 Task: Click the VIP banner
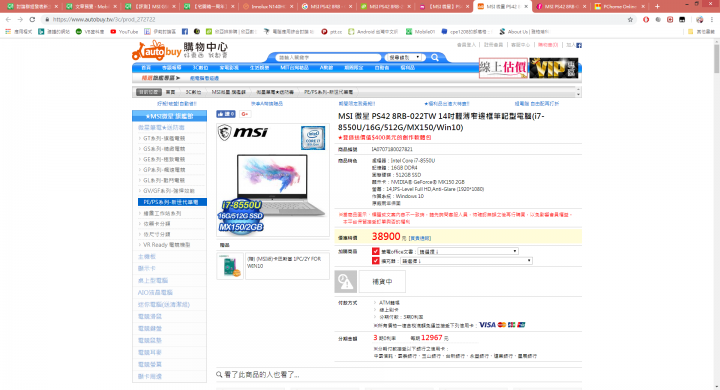pyautogui.click(x=554, y=68)
